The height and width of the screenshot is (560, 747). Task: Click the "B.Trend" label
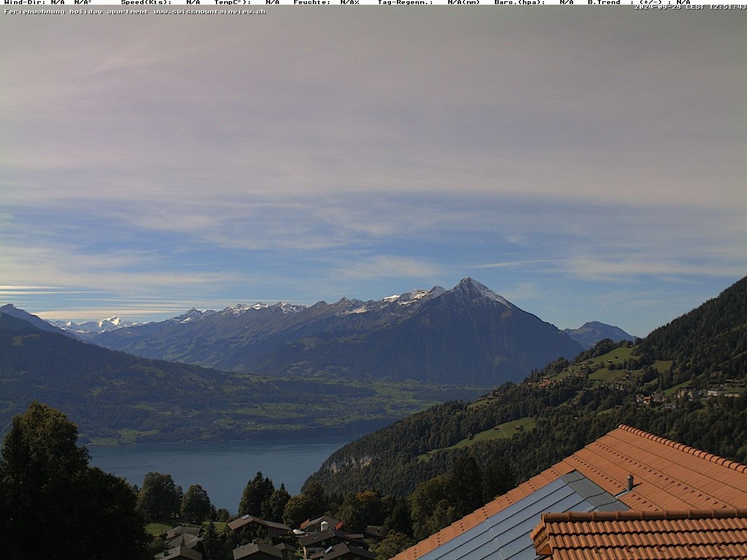[604, 2]
